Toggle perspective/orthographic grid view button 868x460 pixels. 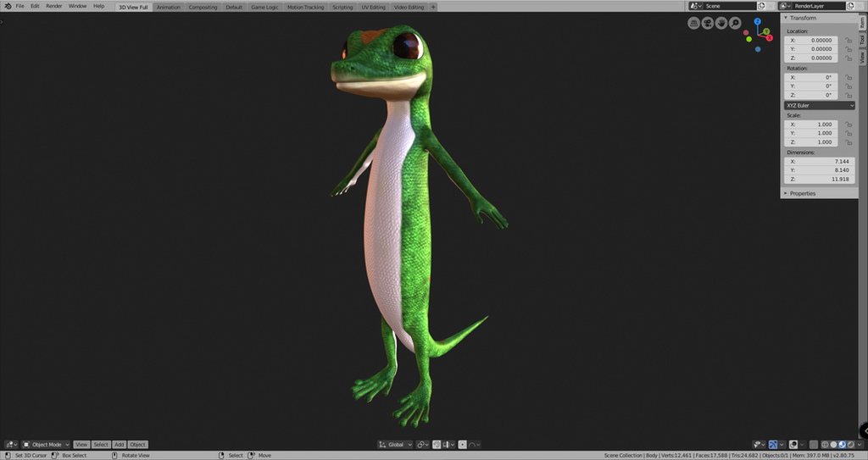(693, 23)
